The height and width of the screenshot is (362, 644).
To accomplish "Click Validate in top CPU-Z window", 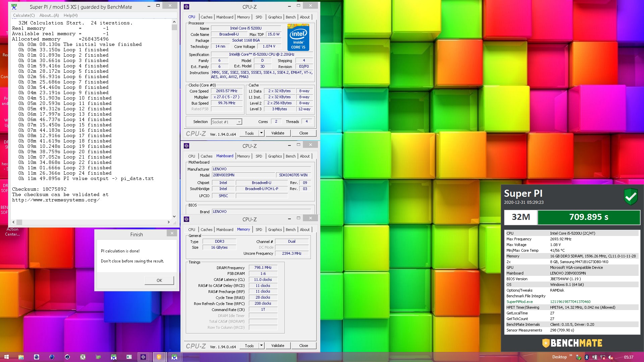I will [x=278, y=133].
